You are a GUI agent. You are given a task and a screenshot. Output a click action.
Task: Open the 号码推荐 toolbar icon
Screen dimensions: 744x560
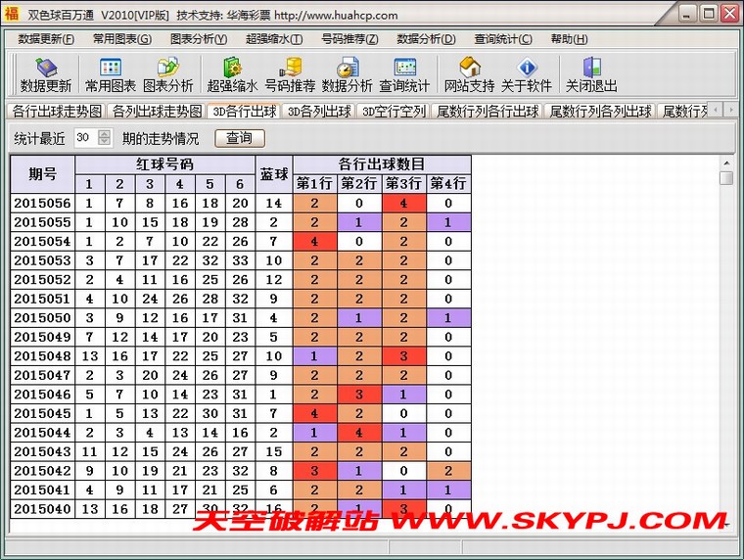pyautogui.click(x=290, y=74)
